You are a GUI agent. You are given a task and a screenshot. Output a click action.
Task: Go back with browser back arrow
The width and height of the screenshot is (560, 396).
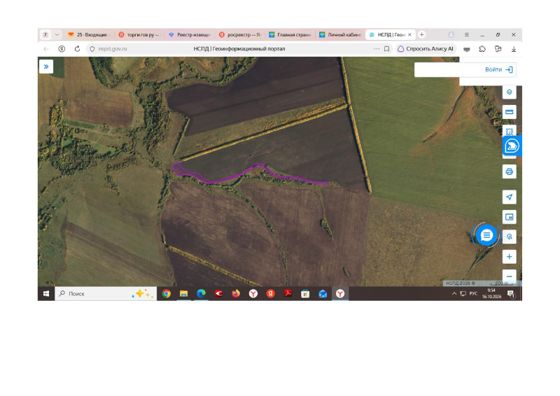click(x=46, y=49)
